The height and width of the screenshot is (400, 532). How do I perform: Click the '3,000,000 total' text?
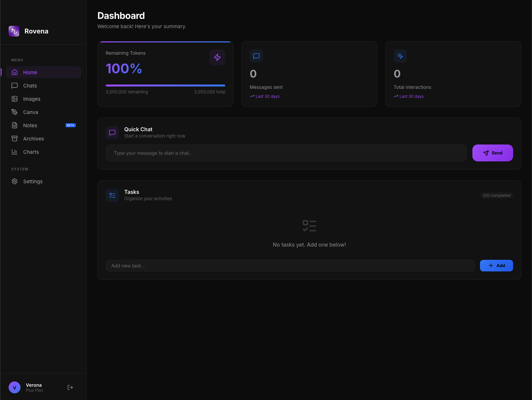[209, 92]
